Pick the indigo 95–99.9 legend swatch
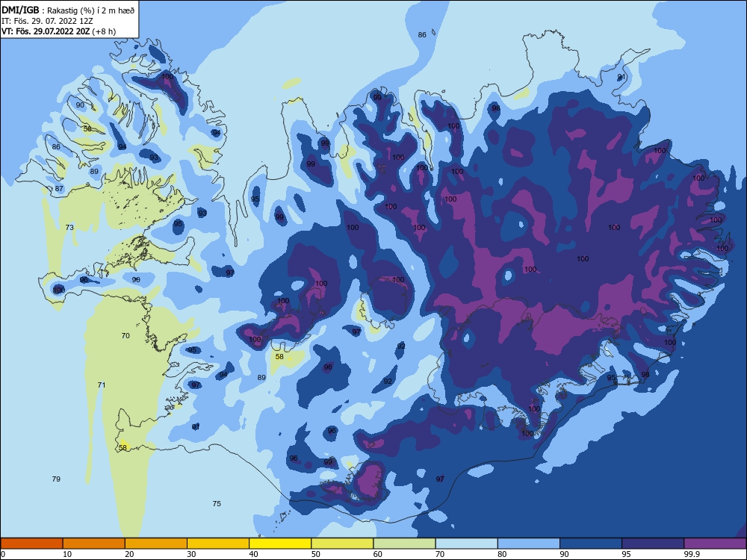This screenshot has width=747, height=560. 653,544
